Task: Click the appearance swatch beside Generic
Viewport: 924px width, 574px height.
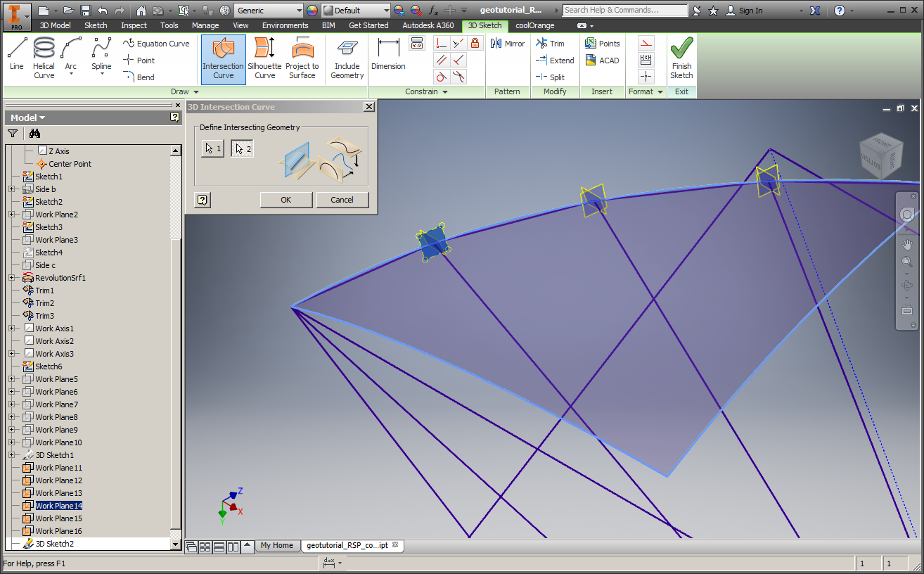Action: pyautogui.click(x=311, y=10)
